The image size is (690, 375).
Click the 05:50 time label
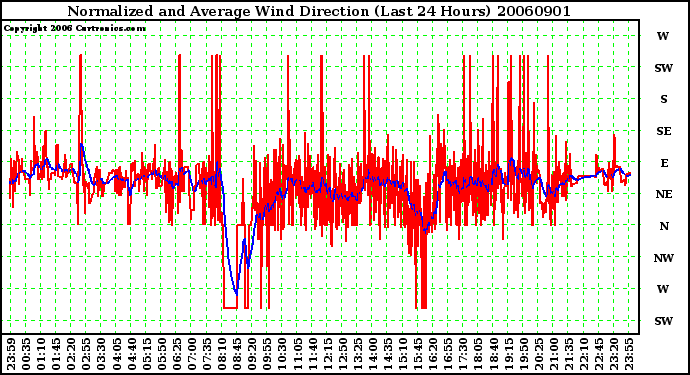pyautogui.click(x=161, y=354)
